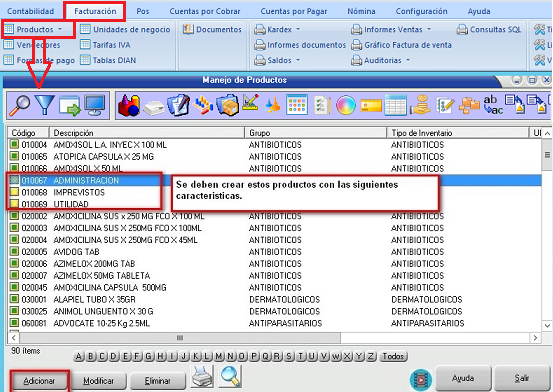Click the Salir button

tap(521, 378)
